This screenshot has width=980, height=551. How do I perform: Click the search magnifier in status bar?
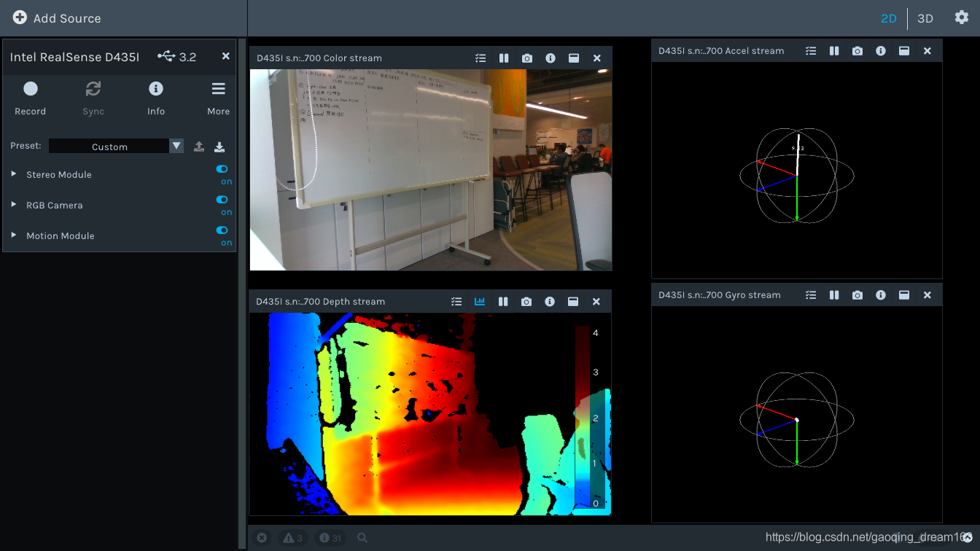[x=362, y=538]
